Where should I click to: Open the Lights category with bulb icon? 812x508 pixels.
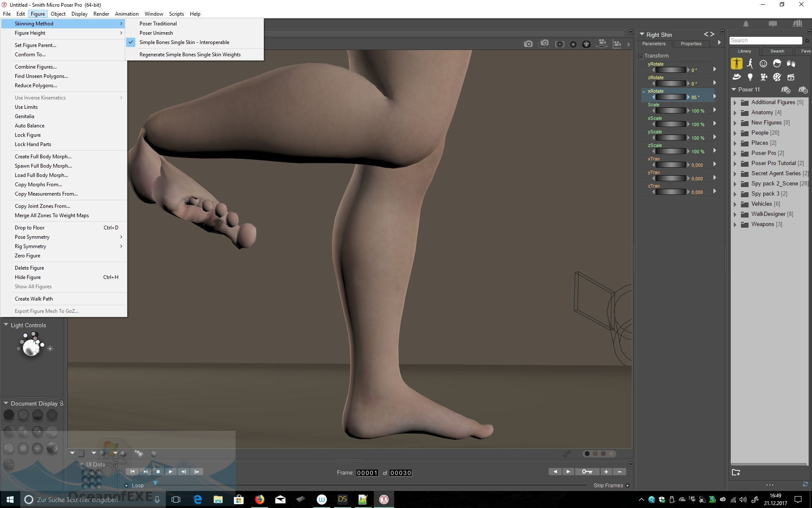[750, 77]
